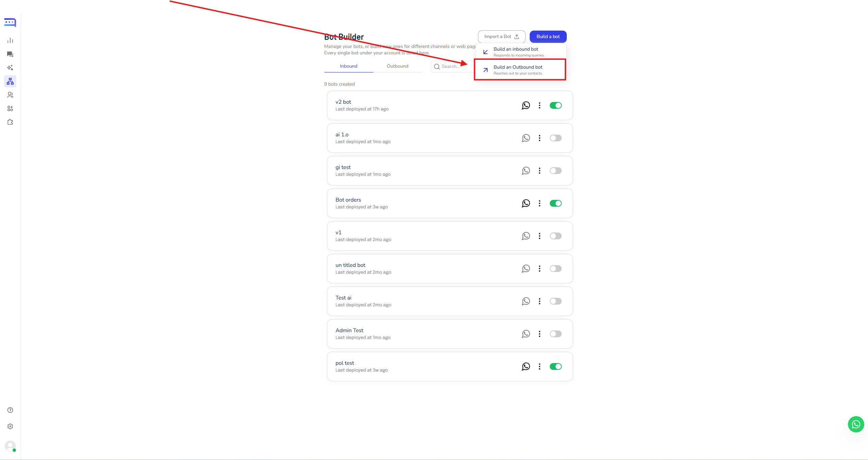Enable the Admin Test bot switch

[x=556, y=334]
